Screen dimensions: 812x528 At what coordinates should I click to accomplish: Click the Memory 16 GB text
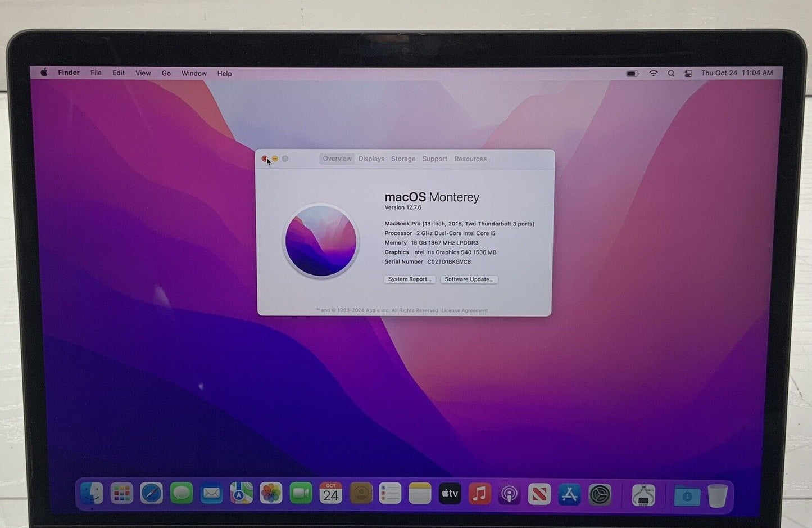click(432, 243)
